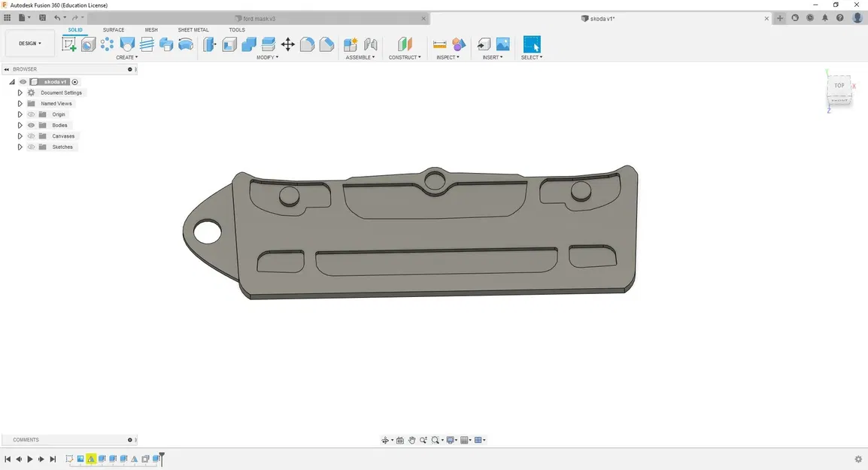Select the Fillet tool
Screen dimensions: 868x470
pos(307,44)
